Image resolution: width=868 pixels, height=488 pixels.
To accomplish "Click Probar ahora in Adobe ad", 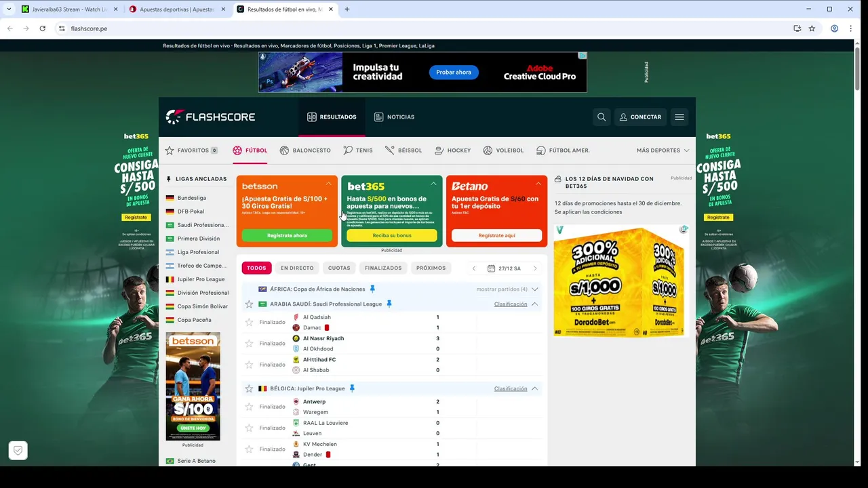I will coord(454,72).
